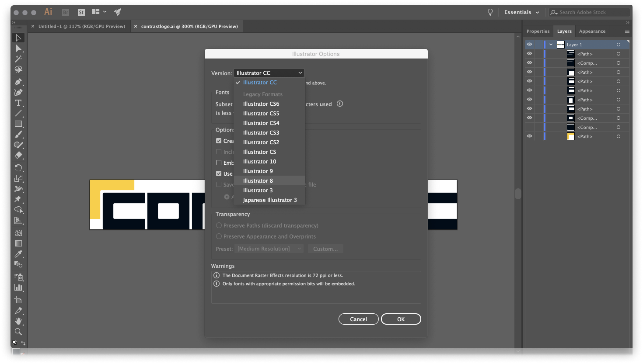Activate the Curvature tool

18,92
